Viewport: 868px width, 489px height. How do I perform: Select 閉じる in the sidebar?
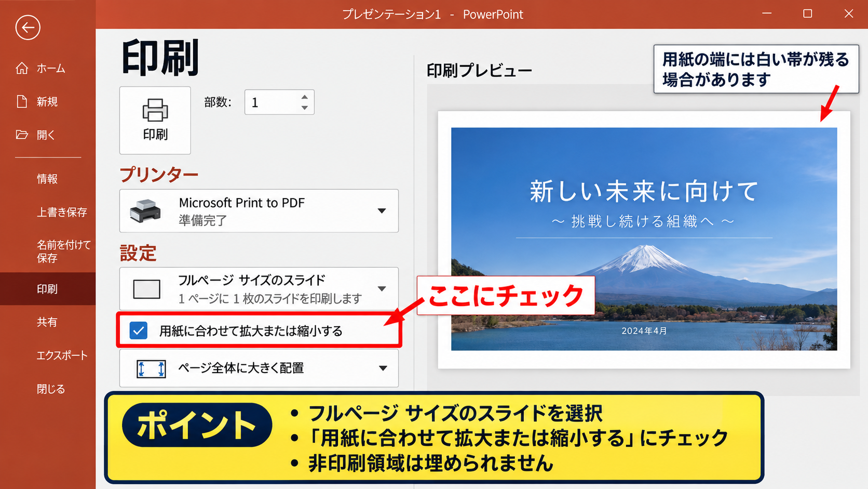[x=51, y=389]
